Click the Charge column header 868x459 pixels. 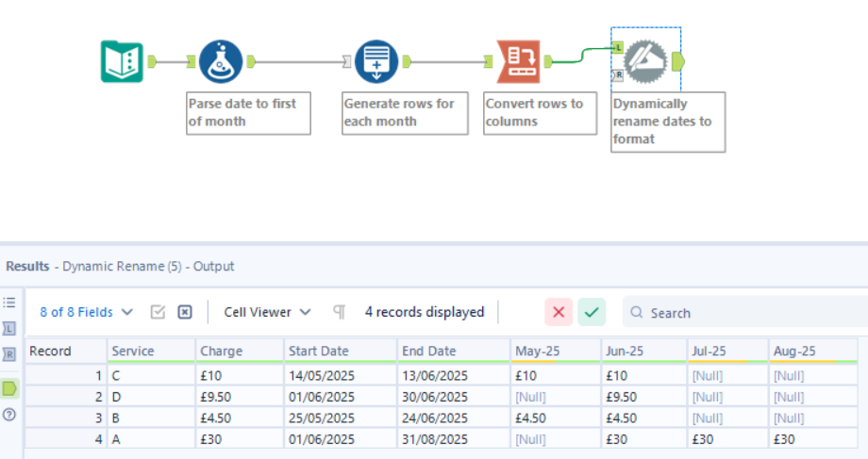pyautogui.click(x=240, y=352)
